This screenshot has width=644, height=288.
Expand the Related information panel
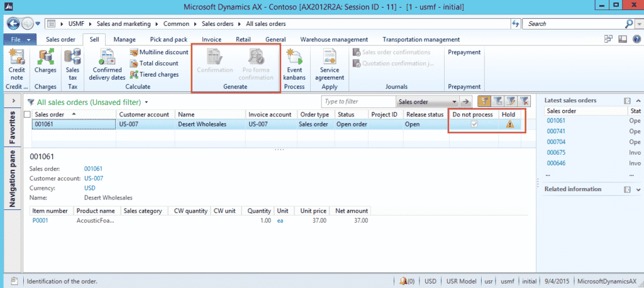[x=638, y=189]
